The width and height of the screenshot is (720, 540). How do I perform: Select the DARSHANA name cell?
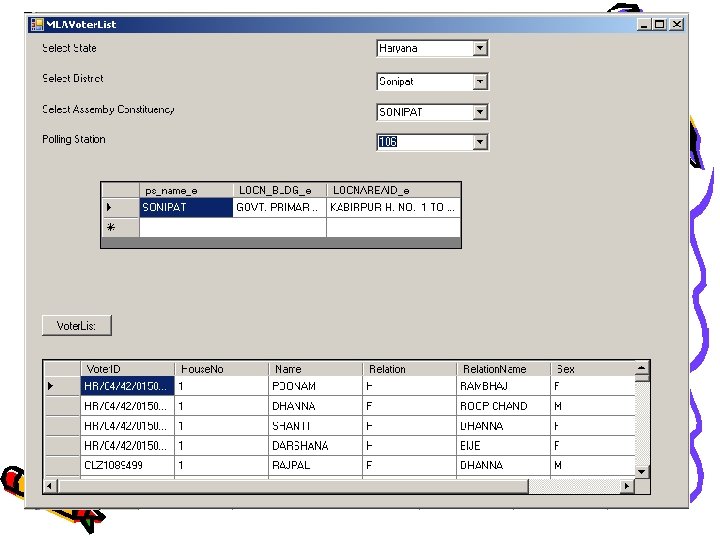[315, 445]
